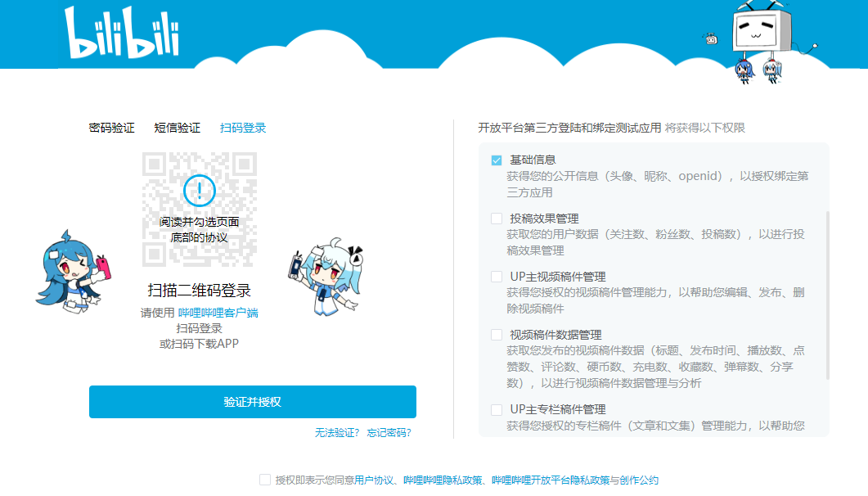The image size is (868, 496).
Task: Click the TV mascot illustration in header
Action: [762, 42]
